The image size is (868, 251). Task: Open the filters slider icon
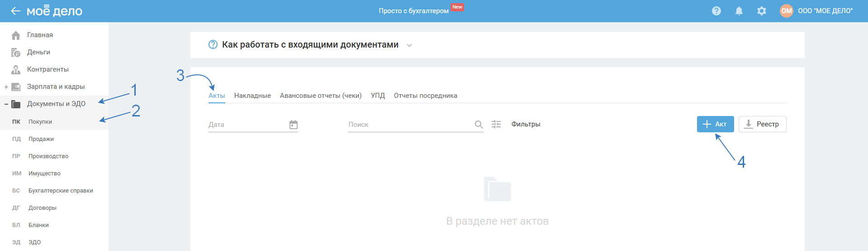[496, 124]
